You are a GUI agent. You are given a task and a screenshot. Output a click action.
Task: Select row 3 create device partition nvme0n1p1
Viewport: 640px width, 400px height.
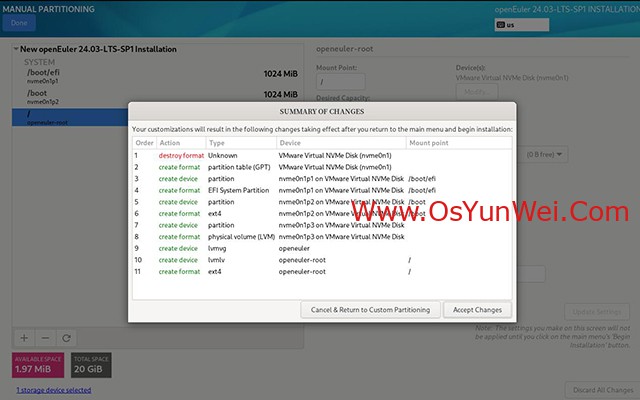point(322,179)
